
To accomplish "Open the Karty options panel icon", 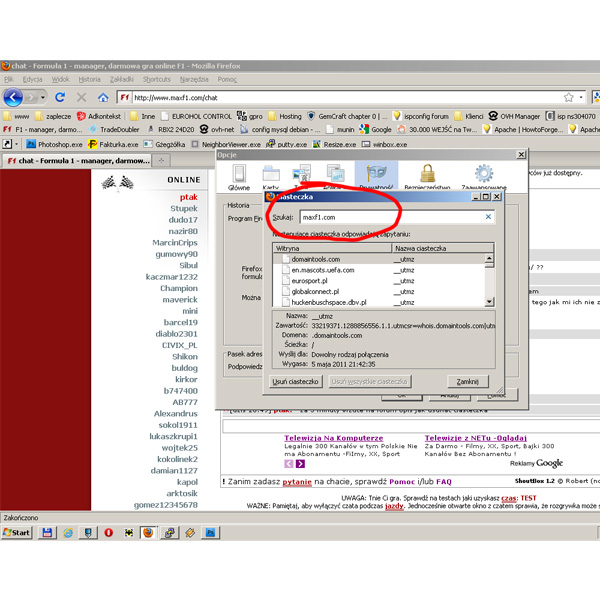I will click(271, 178).
